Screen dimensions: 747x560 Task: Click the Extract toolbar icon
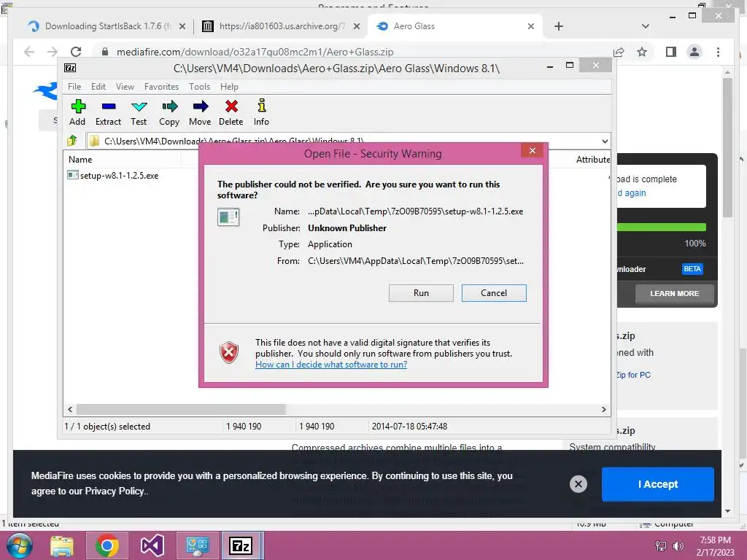point(108,112)
